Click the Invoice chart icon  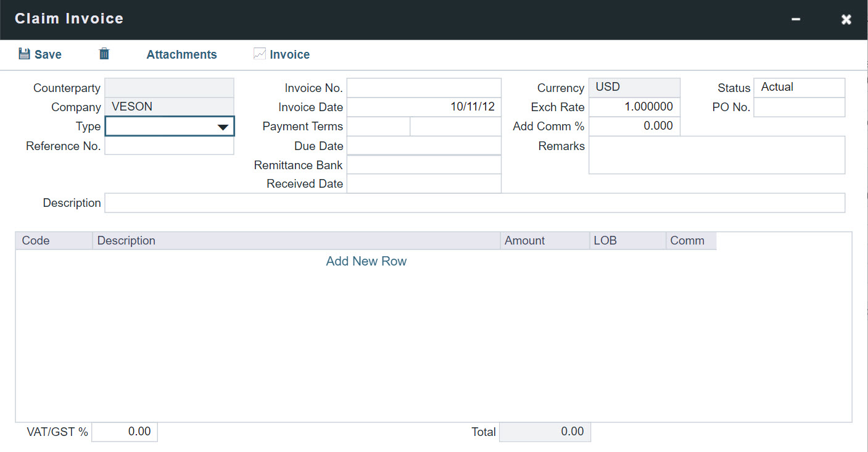(x=259, y=53)
